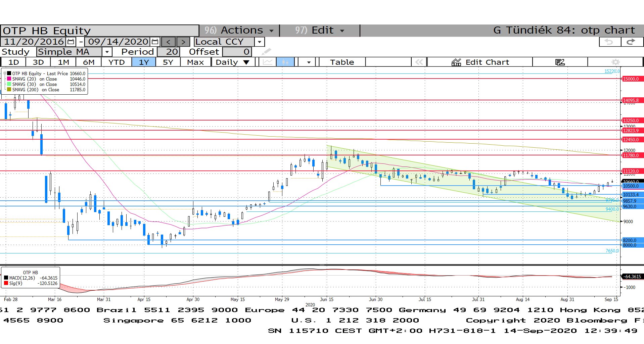This screenshot has width=644, height=344.
Task: Go to next date range arrow
Action: 183,42
